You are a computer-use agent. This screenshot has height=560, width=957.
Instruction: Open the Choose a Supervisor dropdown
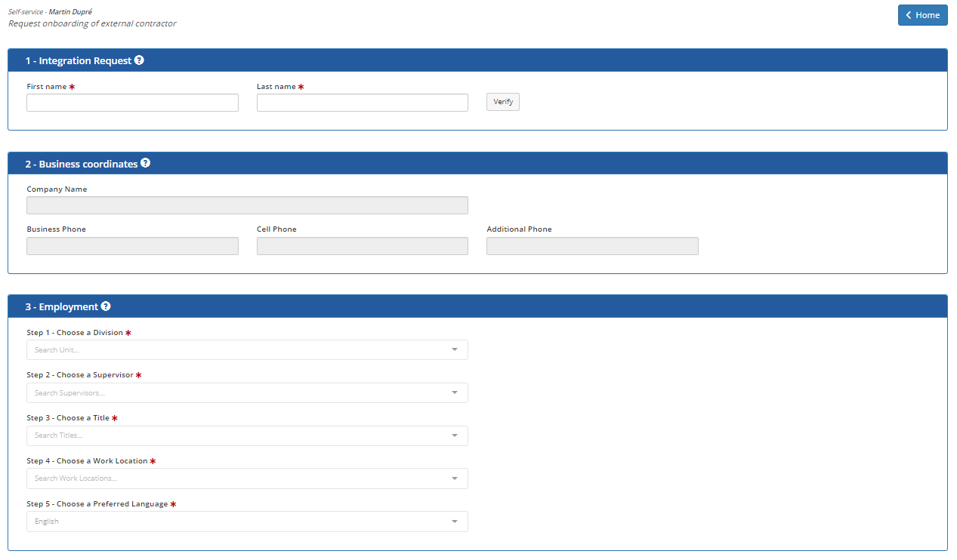(x=247, y=392)
